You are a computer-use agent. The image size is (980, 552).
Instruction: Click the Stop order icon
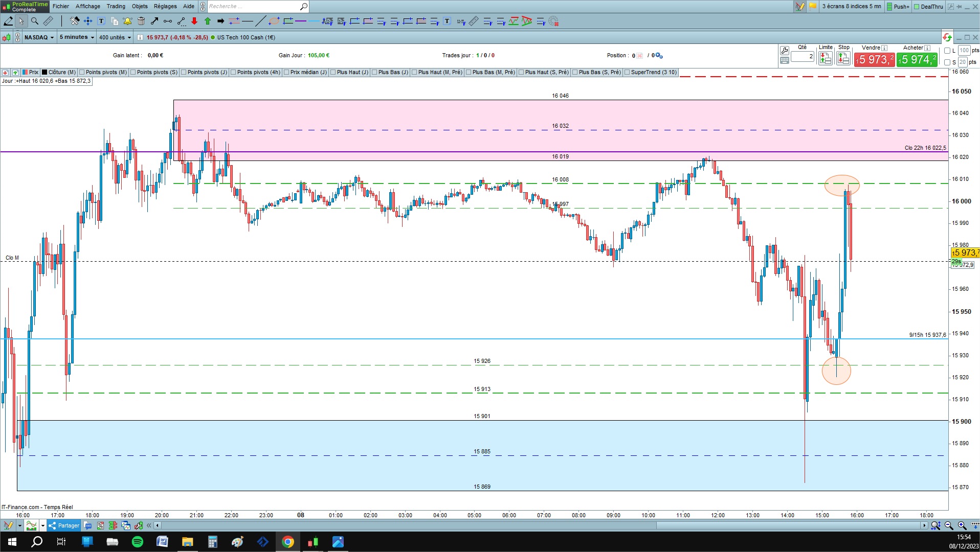tap(843, 58)
